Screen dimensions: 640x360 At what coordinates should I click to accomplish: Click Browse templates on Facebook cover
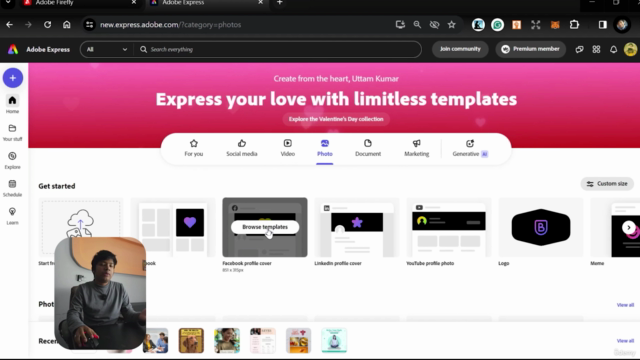(x=265, y=227)
